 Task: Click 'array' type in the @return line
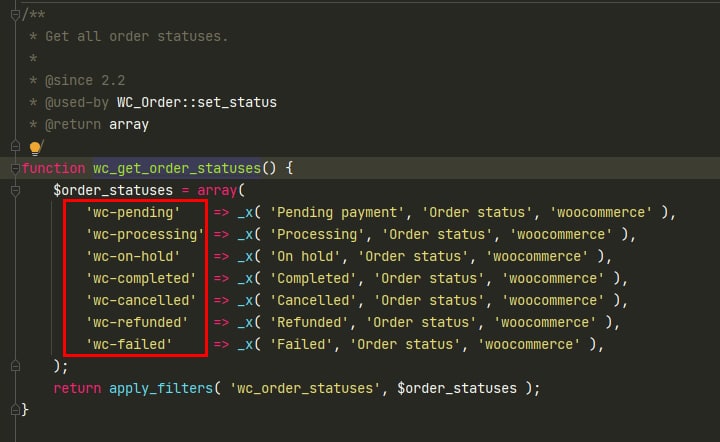click(129, 124)
